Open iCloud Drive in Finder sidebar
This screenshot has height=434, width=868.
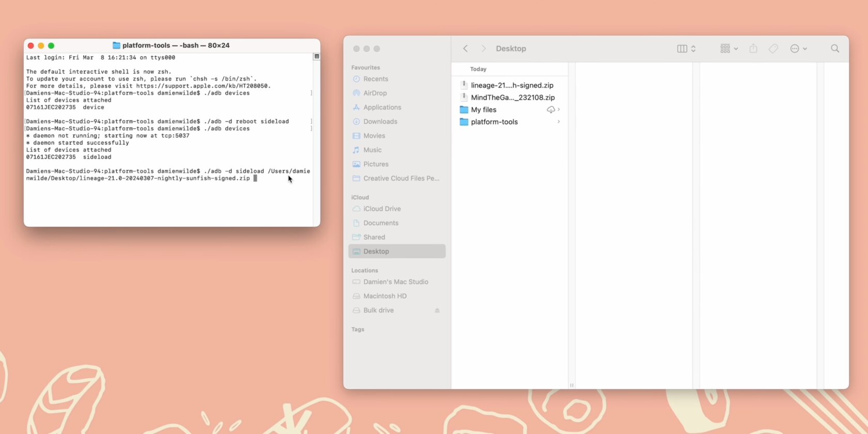(x=397, y=209)
